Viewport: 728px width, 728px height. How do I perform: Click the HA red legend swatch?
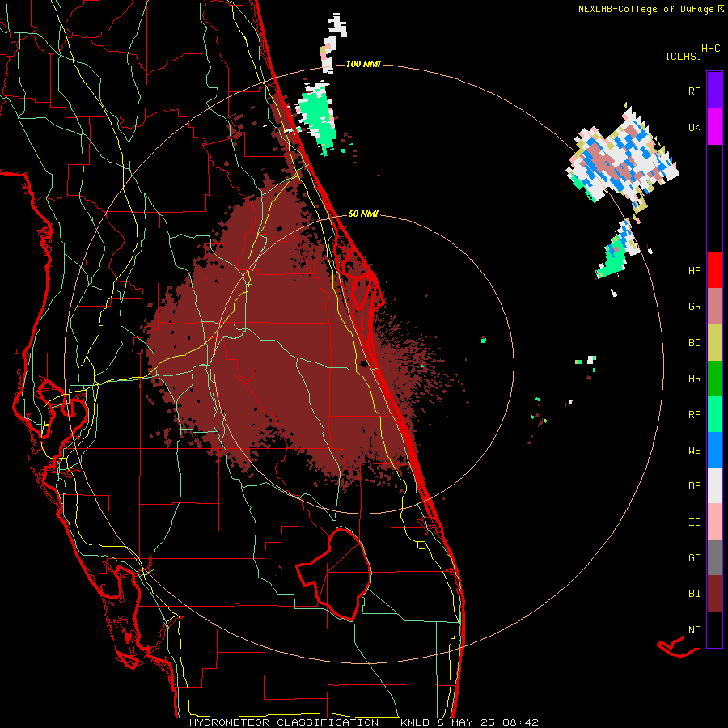click(714, 270)
